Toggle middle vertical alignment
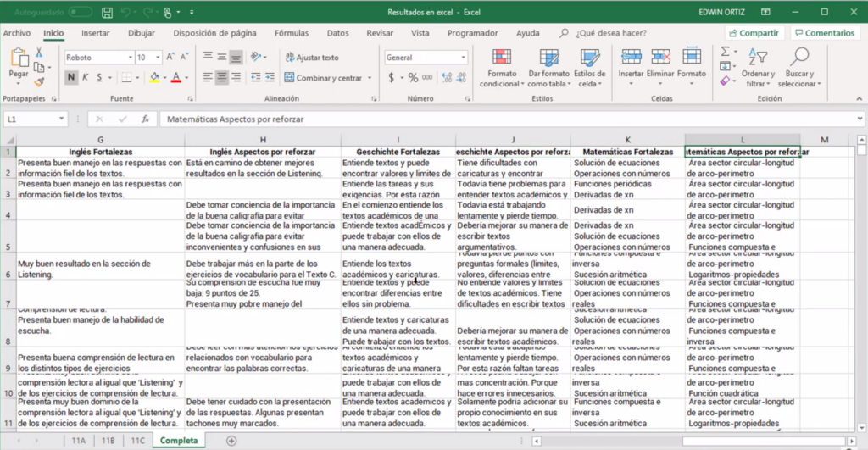Screen dimensions: 868x450 pos(222,57)
